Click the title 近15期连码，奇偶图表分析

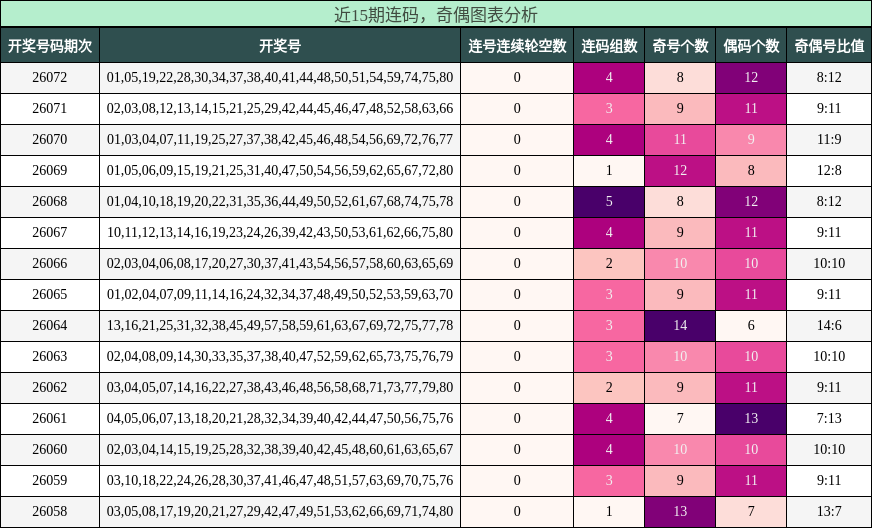436,14
